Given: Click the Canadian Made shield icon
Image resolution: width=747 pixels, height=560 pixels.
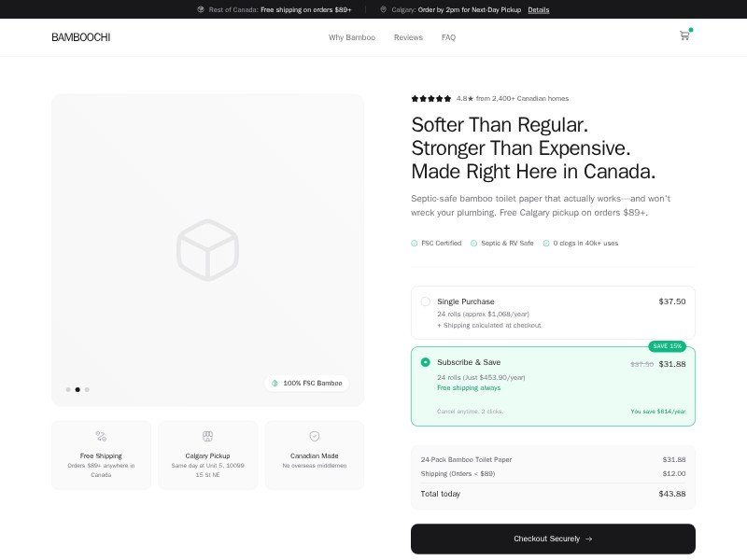Looking at the screenshot, I should tap(315, 436).
